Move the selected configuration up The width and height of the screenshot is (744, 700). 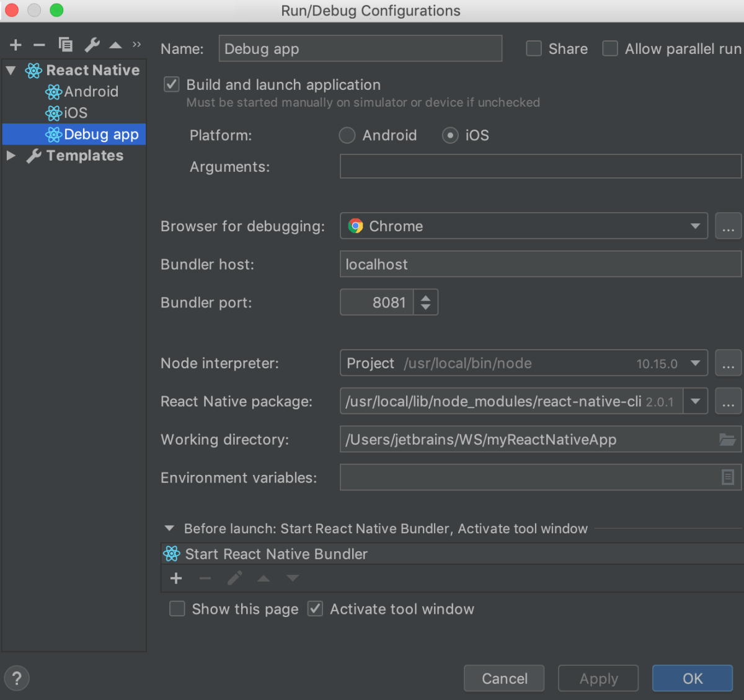[x=115, y=44]
